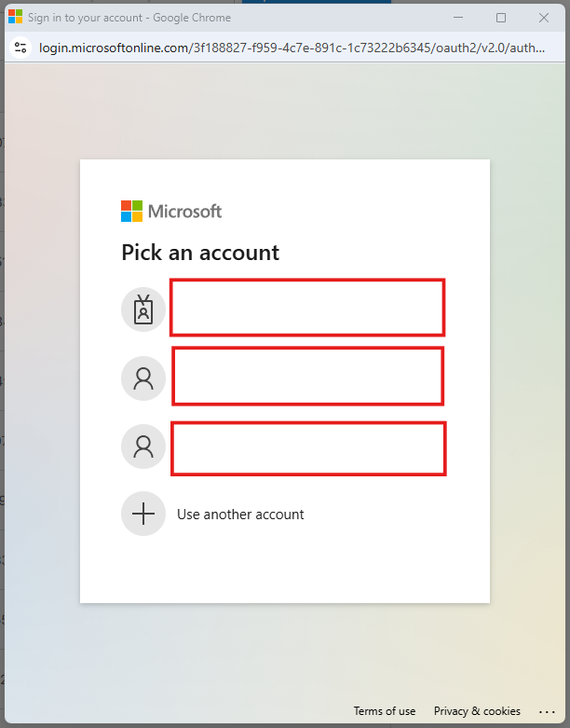
Task: Choose the second redacted account tile
Action: (x=307, y=376)
